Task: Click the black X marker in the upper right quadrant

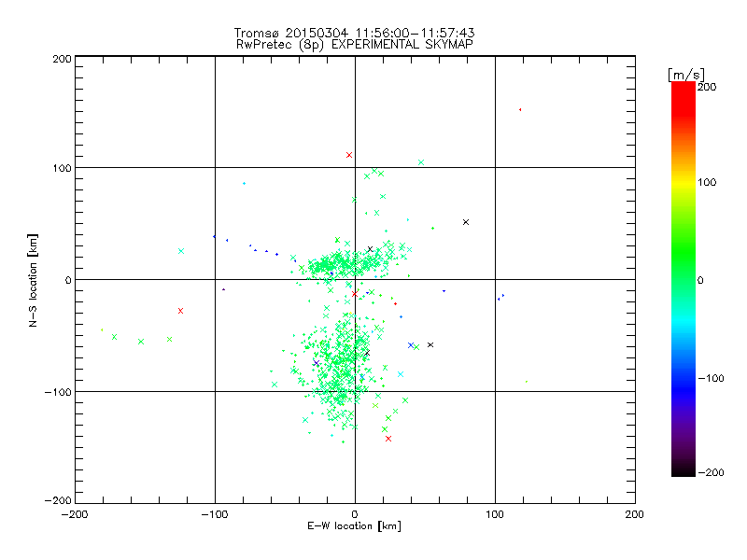Action: click(x=466, y=222)
